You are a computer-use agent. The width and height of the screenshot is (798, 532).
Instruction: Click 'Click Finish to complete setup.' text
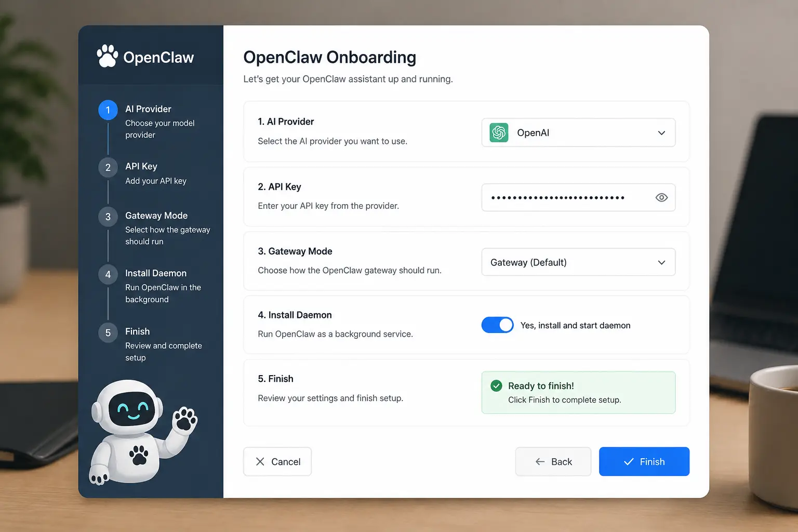(x=565, y=400)
